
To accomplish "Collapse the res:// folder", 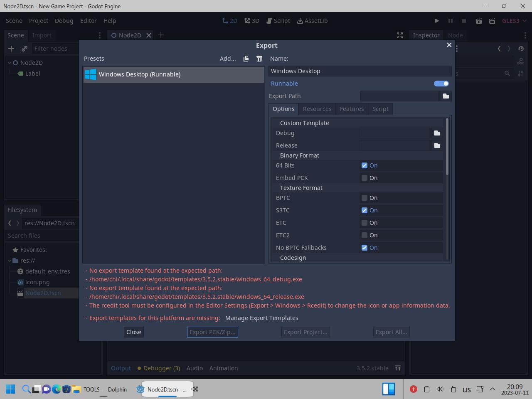I will click(10, 261).
